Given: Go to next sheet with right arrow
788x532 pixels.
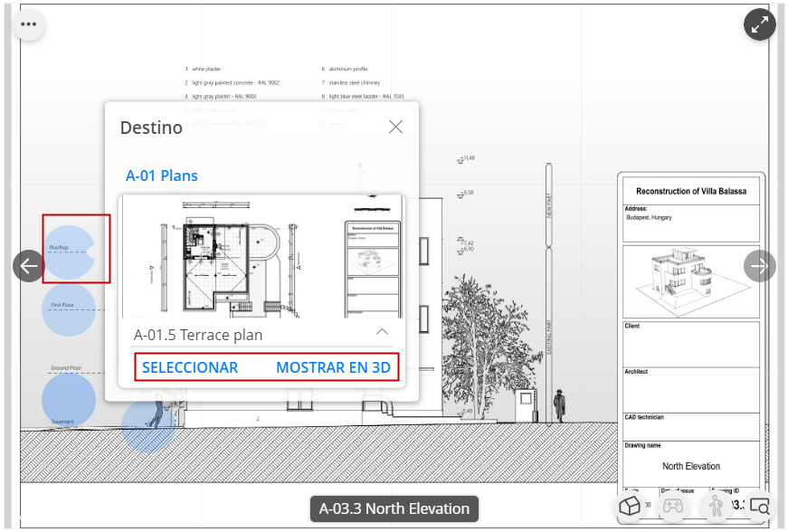Looking at the screenshot, I should click(x=759, y=266).
